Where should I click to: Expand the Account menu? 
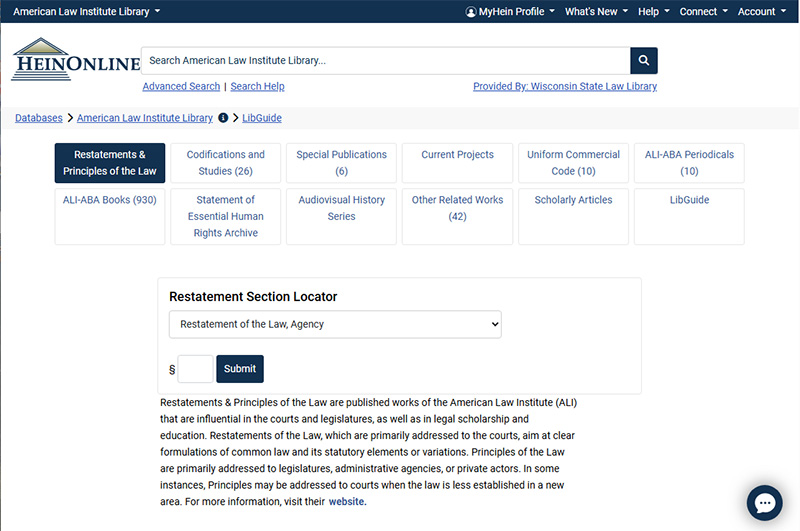pos(762,11)
